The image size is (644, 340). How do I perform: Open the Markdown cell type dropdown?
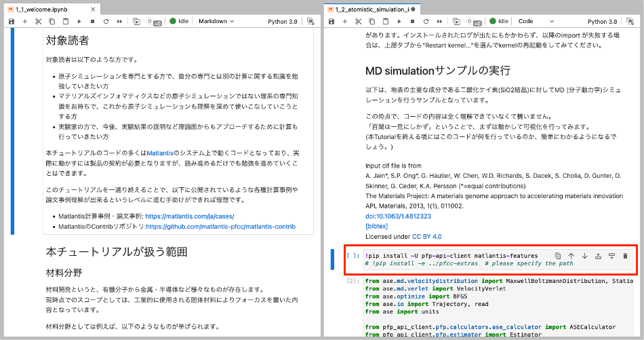tap(216, 22)
